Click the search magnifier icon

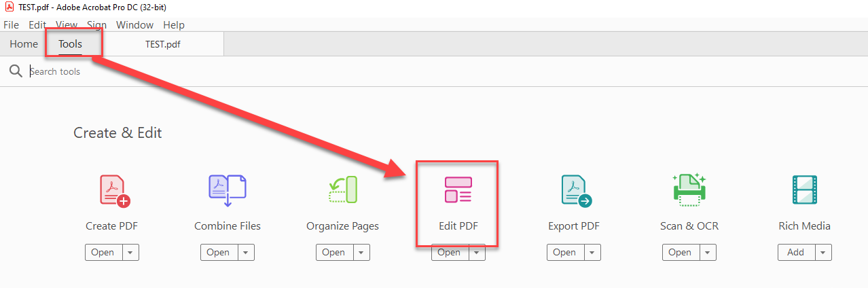[16, 71]
